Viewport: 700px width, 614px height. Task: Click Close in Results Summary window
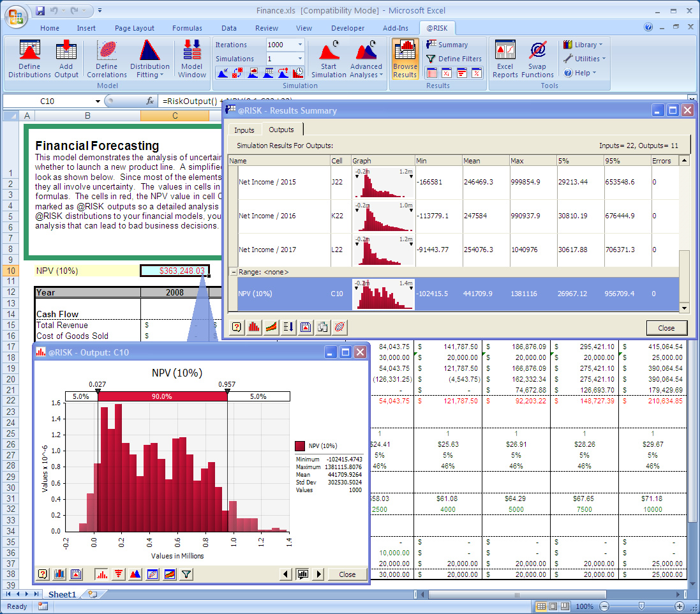tap(666, 328)
